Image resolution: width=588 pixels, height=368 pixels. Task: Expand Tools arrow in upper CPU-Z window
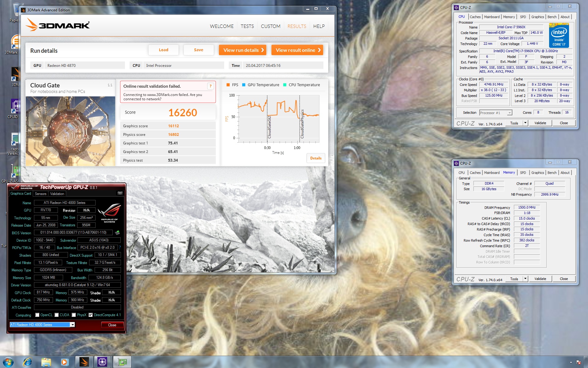[x=525, y=123]
